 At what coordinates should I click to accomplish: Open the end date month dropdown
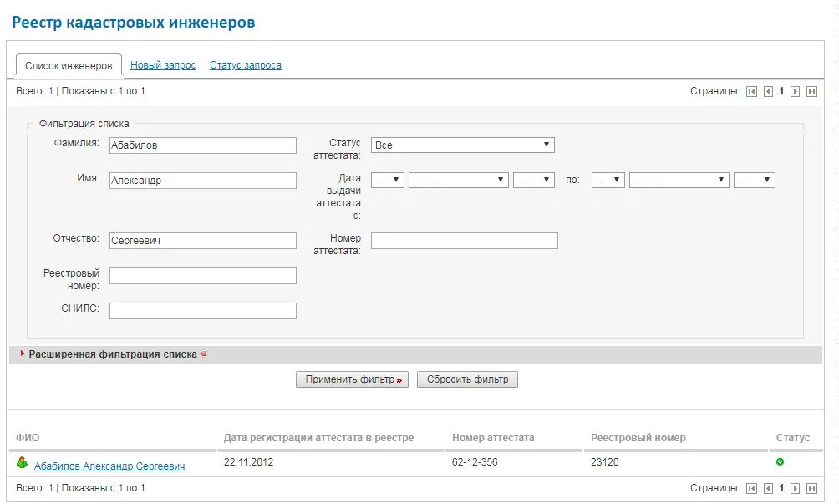pos(679,181)
